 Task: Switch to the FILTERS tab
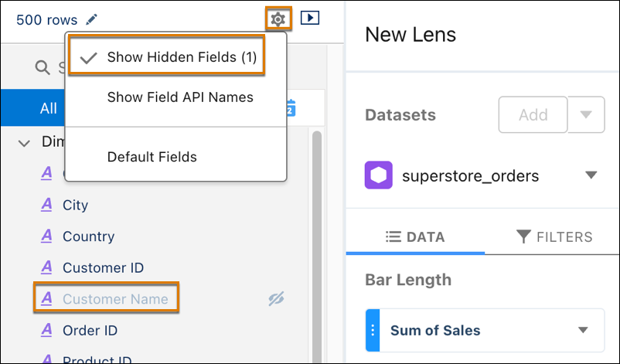(x=554, y=236)
